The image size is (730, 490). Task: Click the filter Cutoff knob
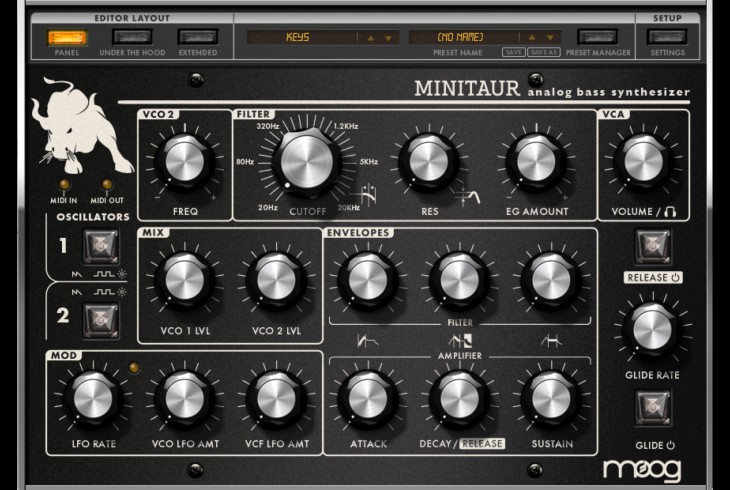308,160
